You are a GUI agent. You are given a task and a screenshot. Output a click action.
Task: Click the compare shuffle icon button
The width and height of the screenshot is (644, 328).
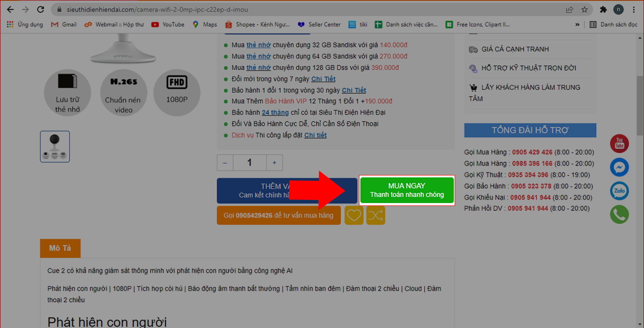[x=376, y=215]
